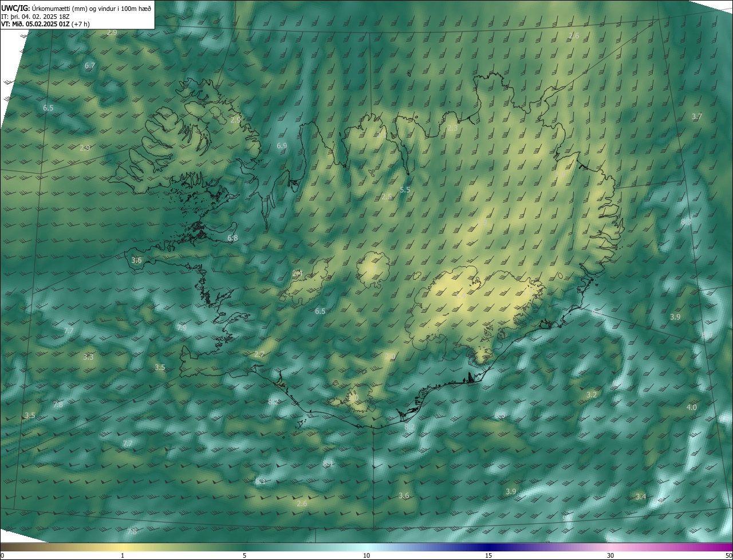
Task: Pick the pale yellow segment of the color bar
Action: 123,547
